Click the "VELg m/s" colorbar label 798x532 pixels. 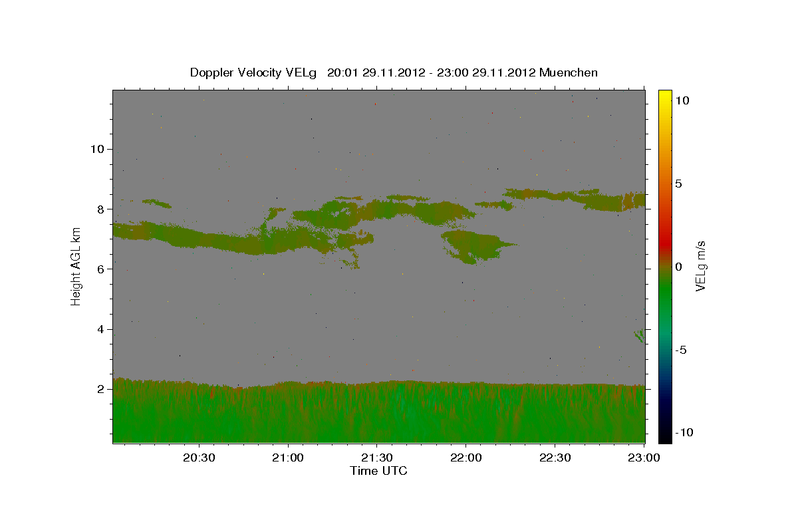(x=701, y=267)
